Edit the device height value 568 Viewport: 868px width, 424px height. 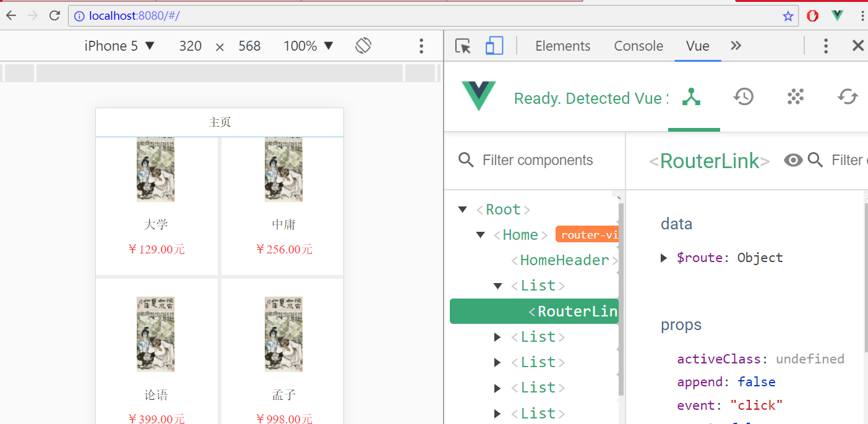[249, 46]
